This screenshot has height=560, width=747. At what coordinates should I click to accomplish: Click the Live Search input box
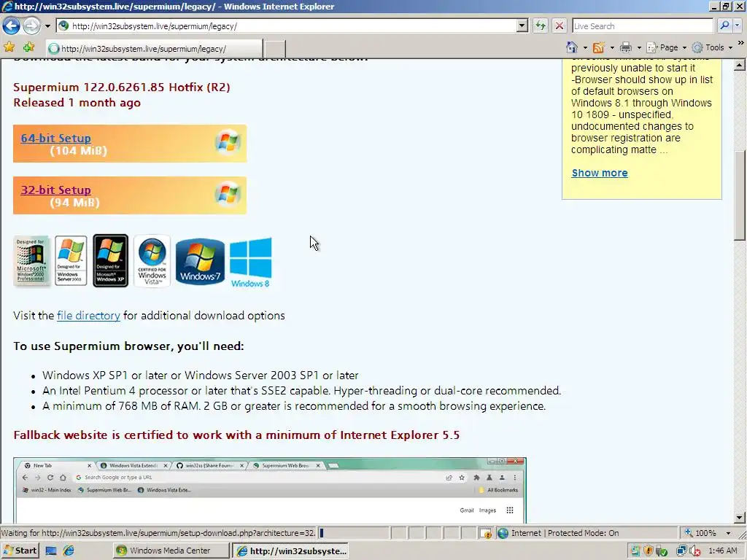point(643,26)
